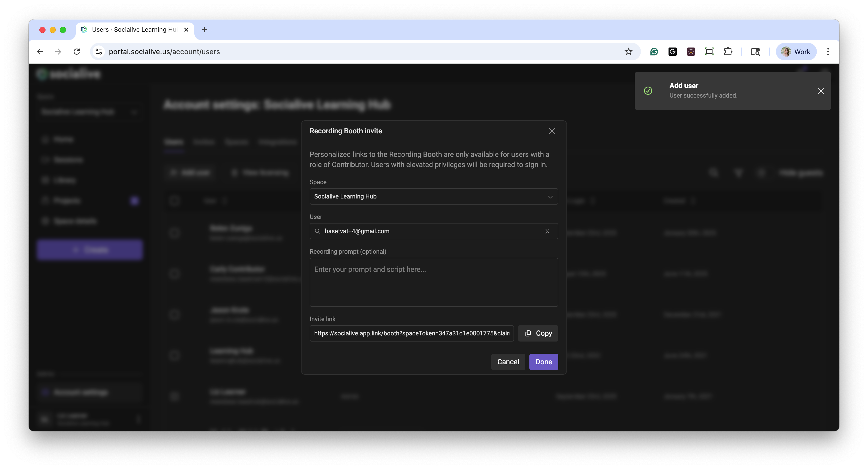Go back to the previous page
This screenshot has height=469, width=868.
click(x=40, y=52)
